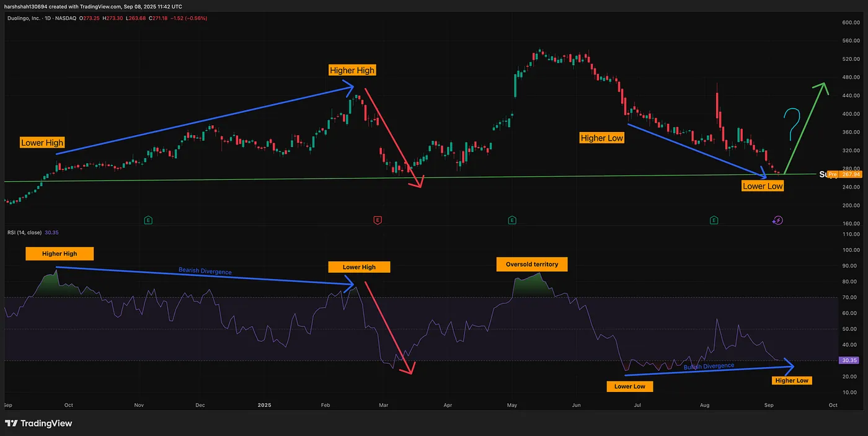Select the Lower Low label in RSI pane

(x=630, y=386)
